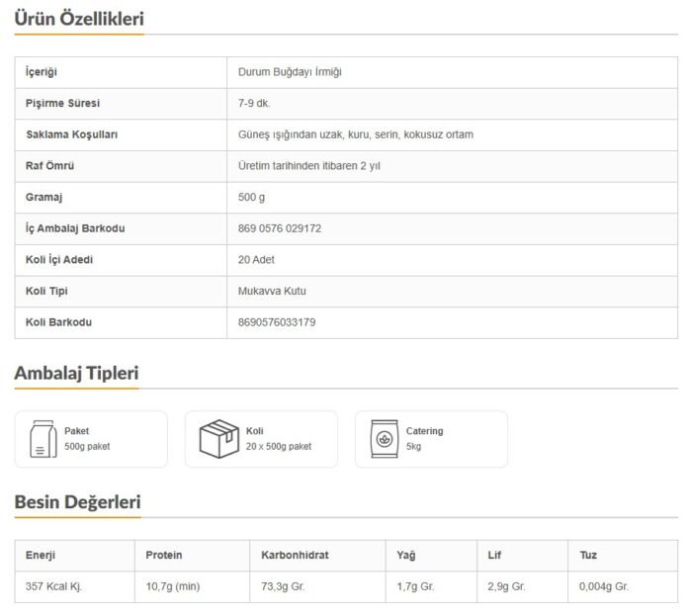
Task: Click the Durum Buğdayı İrmiği value
Action: 290,72
